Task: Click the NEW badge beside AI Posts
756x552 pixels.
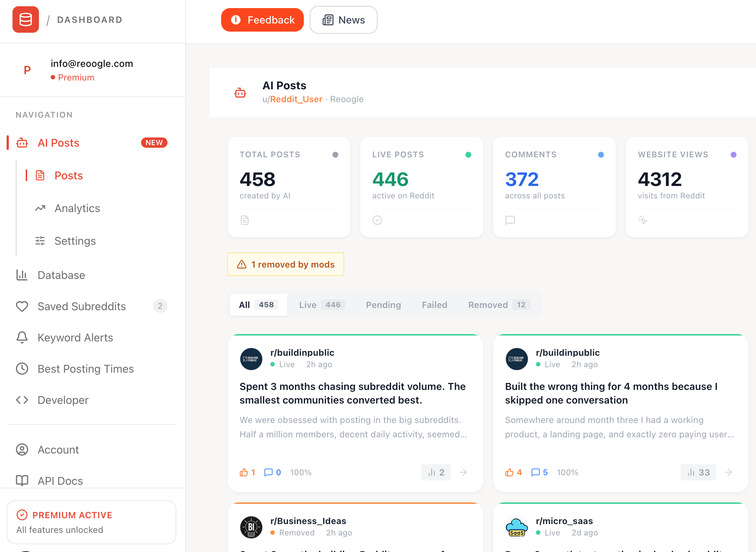Action: click(154, 143)
